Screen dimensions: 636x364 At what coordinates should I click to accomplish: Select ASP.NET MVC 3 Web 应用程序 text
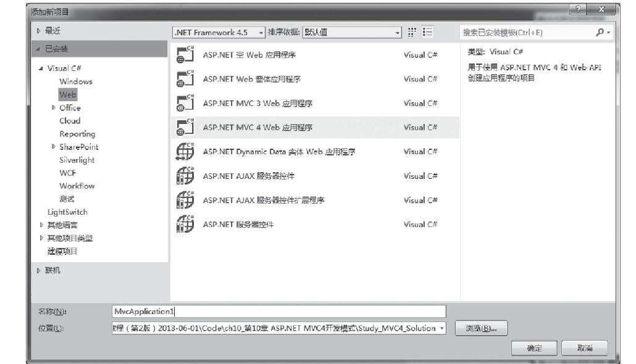pos(257,104)
